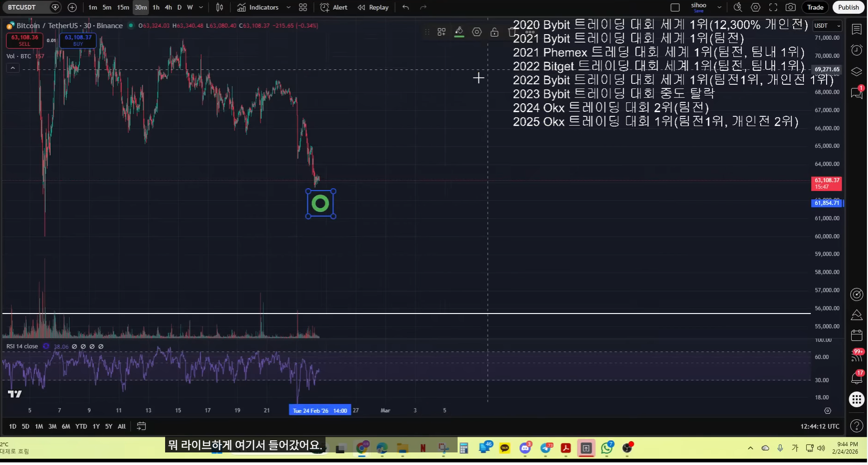Start bar Replay mode
Viewport: 868px width, 465px height.
(373, 7)
